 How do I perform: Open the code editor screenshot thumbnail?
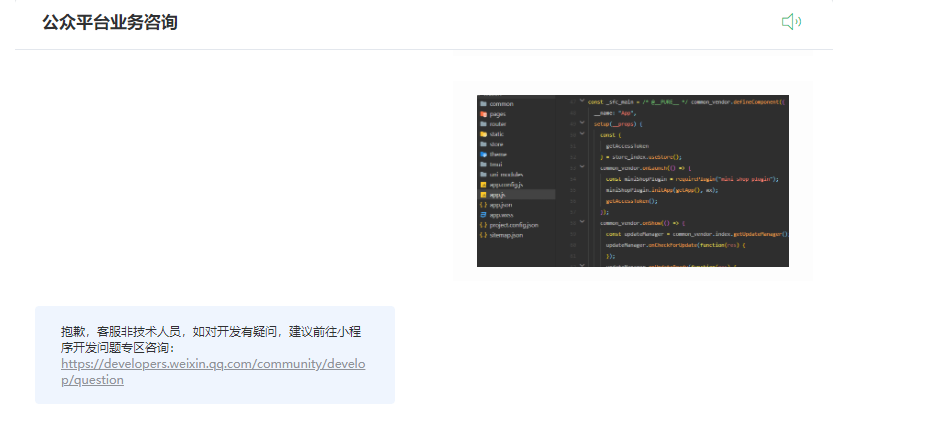(x=632, y=181)
